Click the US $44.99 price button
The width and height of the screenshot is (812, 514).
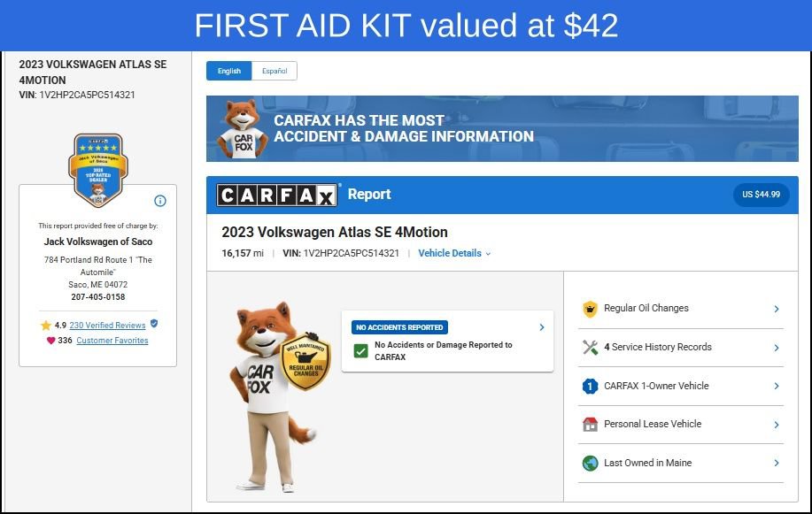pos(761,195)
